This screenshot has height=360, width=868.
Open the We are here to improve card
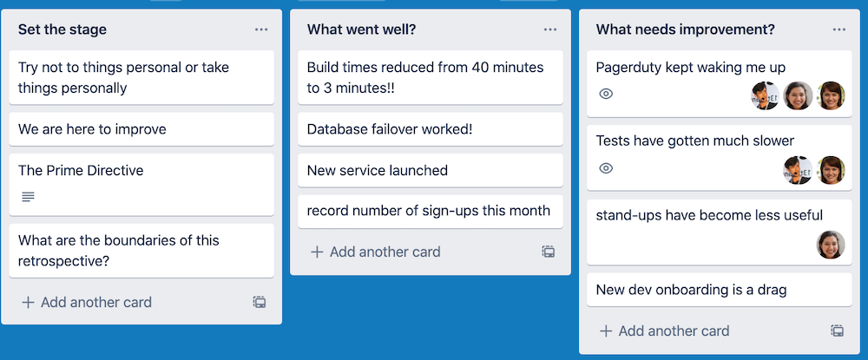point(141,129)
